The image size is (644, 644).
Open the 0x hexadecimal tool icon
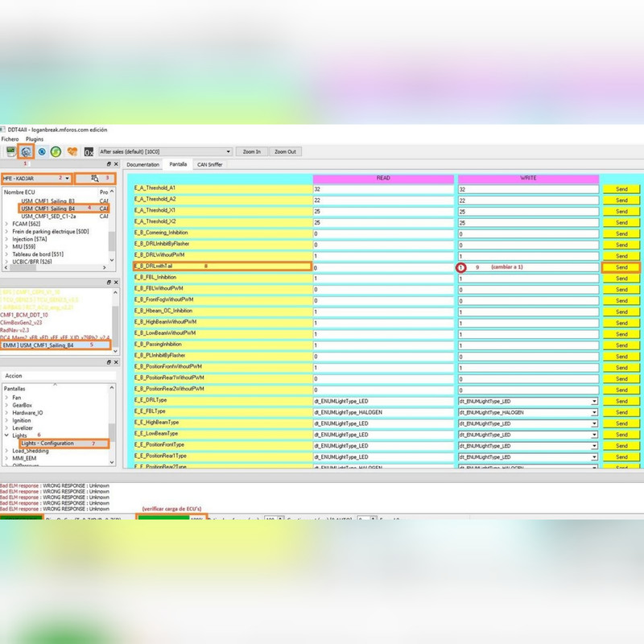pos(89,151)
